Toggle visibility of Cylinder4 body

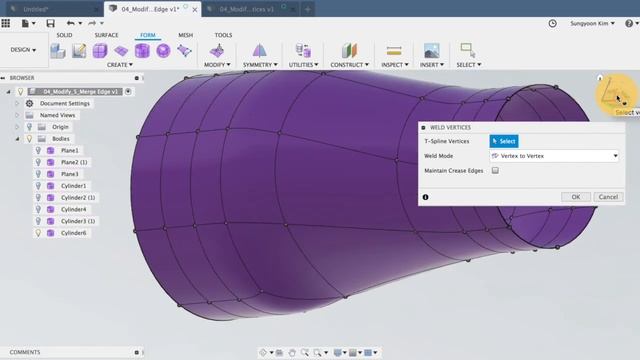click(38, 209)
